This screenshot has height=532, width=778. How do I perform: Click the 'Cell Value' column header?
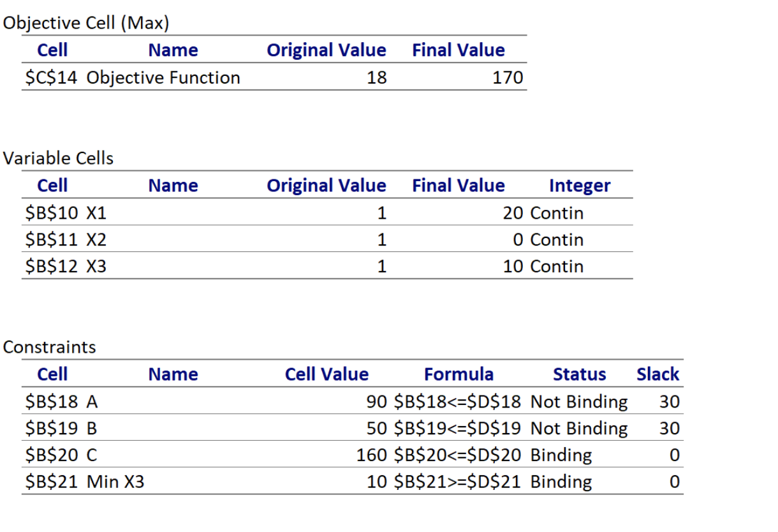[x=327, y=374]
